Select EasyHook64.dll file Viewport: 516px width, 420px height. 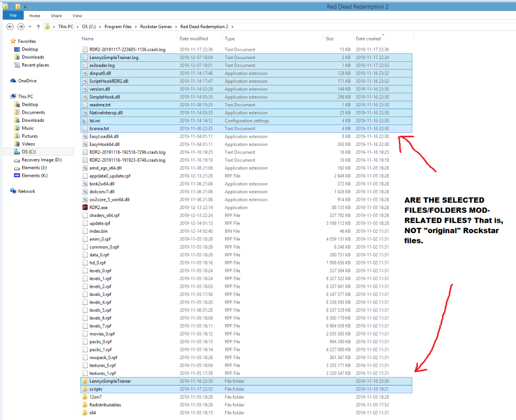[246, 144]
